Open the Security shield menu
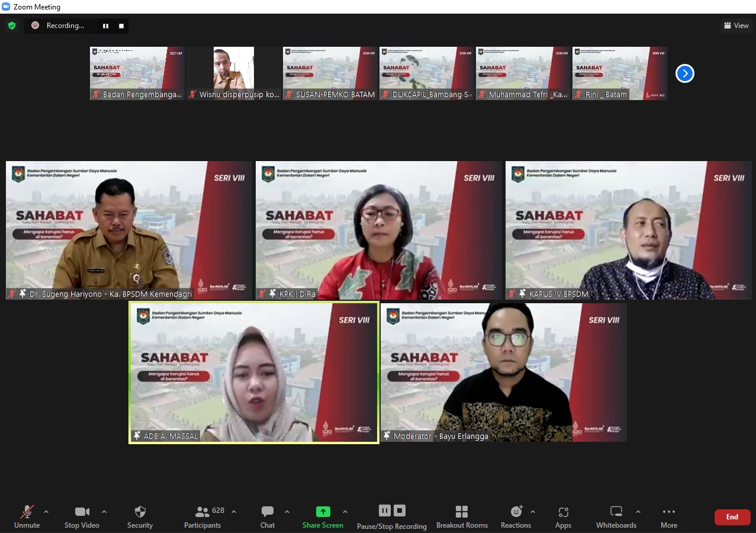This screenshot has width=756, height=533. pos(140,516)
